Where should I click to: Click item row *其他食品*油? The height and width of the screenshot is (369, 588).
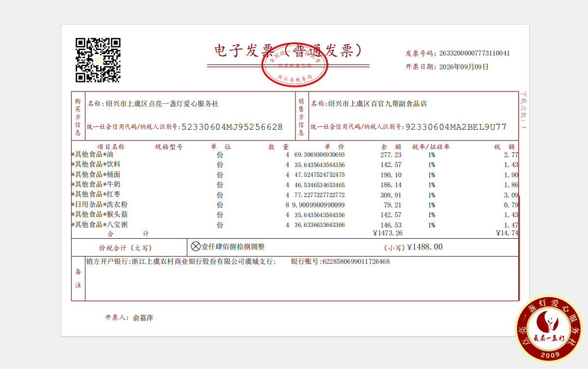(x=295, y=155)
